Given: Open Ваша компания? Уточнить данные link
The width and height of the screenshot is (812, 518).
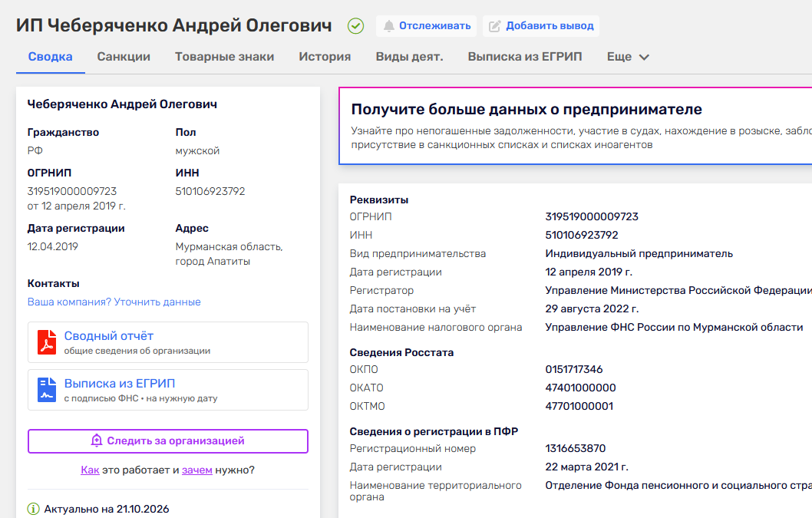Looking at the screenshot, I should tap(114, 302).
